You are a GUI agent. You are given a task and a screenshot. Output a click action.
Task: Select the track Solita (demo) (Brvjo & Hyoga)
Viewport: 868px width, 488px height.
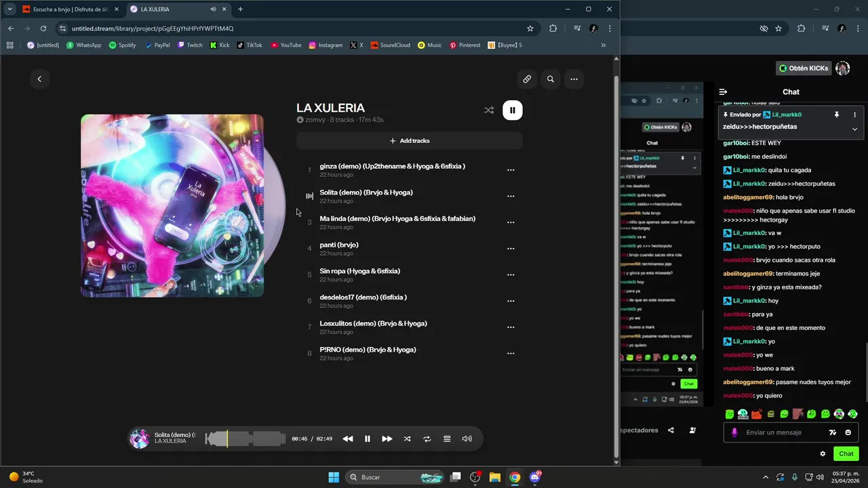366,192
